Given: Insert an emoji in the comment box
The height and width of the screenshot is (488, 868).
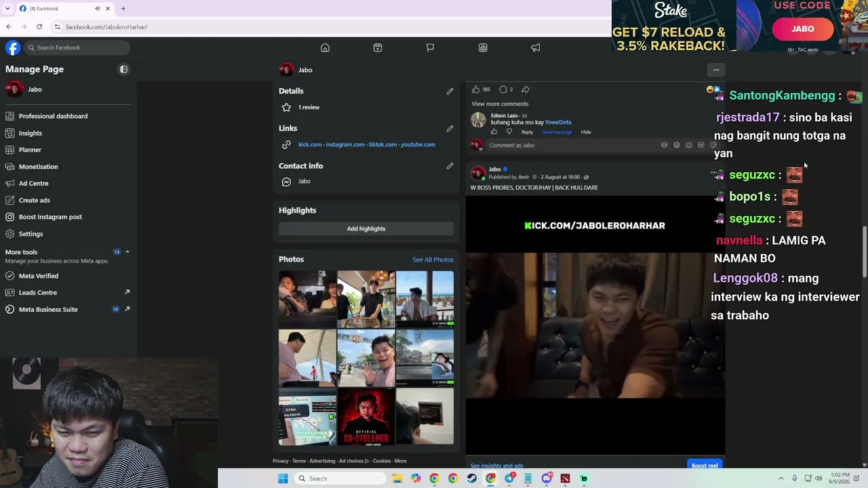Looking at the screenshot, I should 676,145.
